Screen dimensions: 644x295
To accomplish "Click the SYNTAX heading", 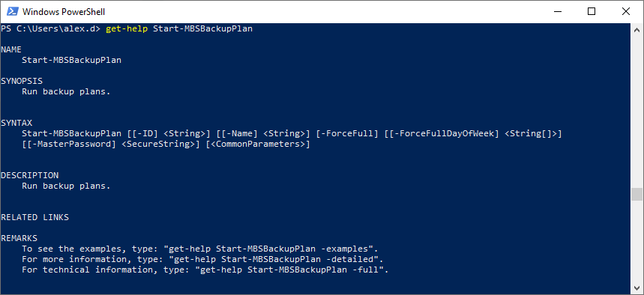I will [16, 123].
